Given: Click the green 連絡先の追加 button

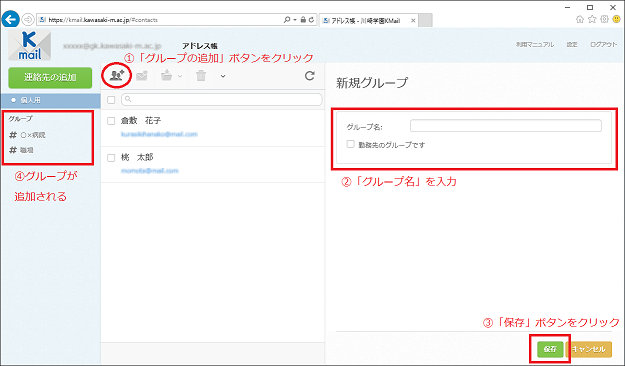Looking at the screenshot, I should click(50, 77).
